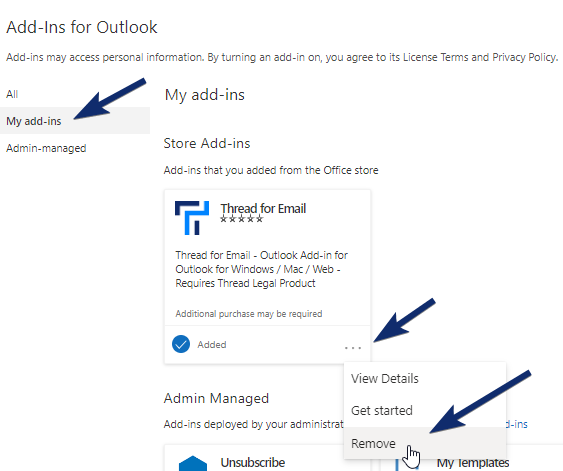Click the My Templates add-in title
563x471 pixels.
(x=473, y=463)
